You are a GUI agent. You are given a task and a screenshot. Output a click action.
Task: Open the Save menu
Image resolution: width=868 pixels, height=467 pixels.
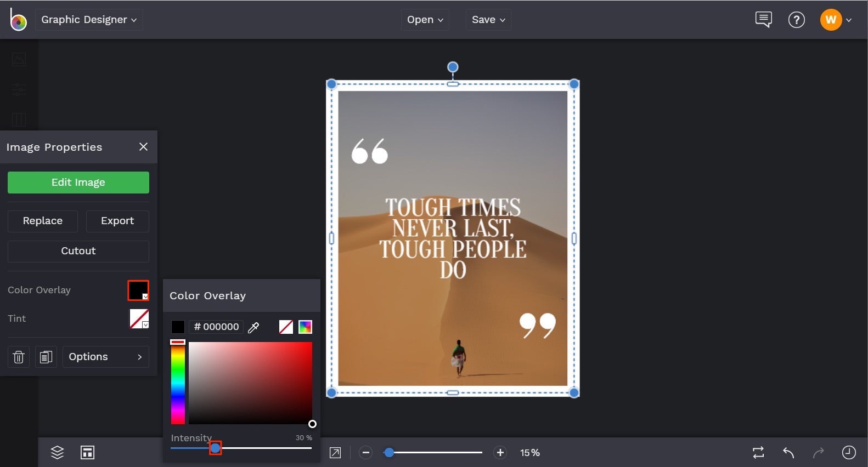click(x=488, y=20)
